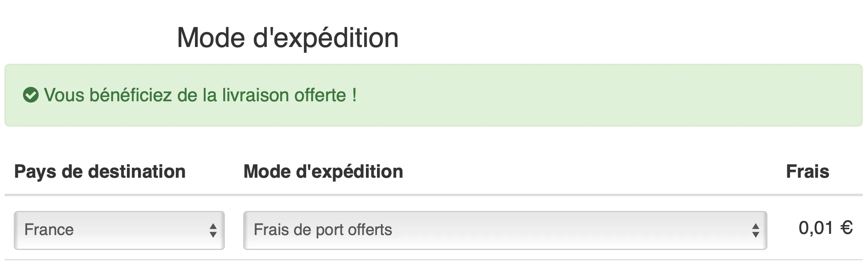Expand the Frais de port offerts dropdown

pyautogui.click(x=505, y=230)
